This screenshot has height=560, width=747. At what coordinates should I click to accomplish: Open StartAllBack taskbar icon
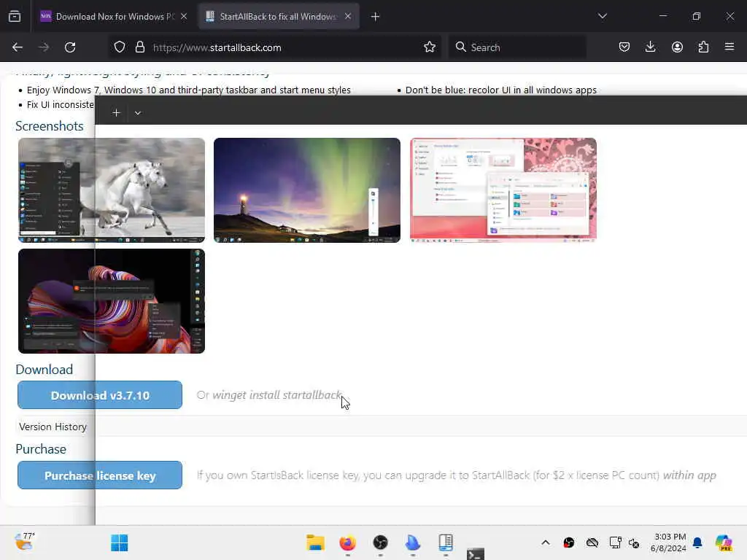pyautogui.click(x=446, y=542)
